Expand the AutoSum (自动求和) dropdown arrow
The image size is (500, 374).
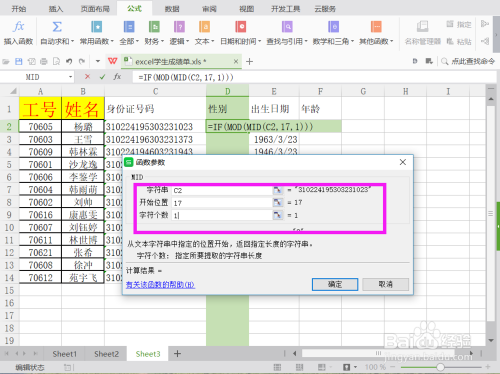click(x=72, y=42)
